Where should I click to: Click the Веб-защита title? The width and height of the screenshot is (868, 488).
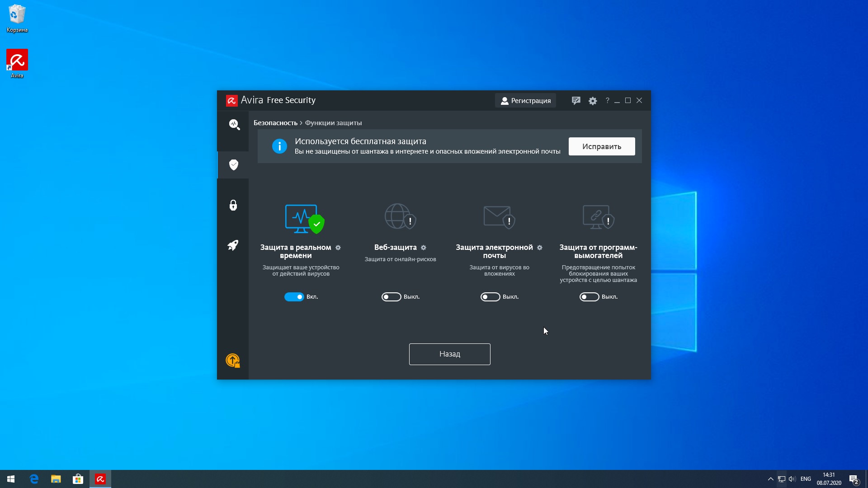(396, 248)
